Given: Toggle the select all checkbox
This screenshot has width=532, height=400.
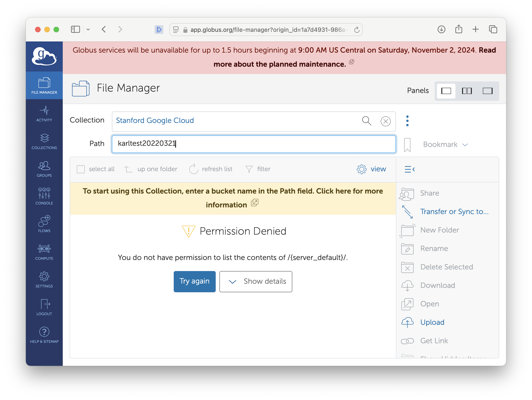Looking at the screenshot, I should tap(81, 169).
